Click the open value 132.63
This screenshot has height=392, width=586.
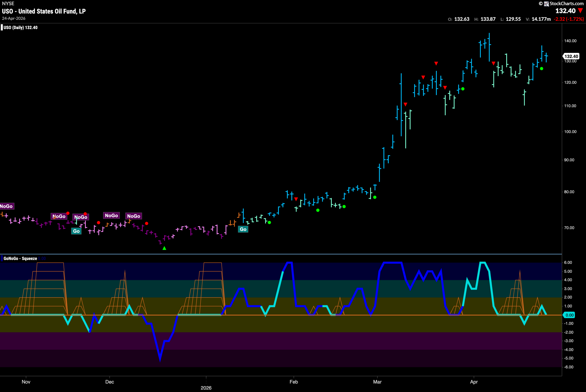[x=462, y=19]
